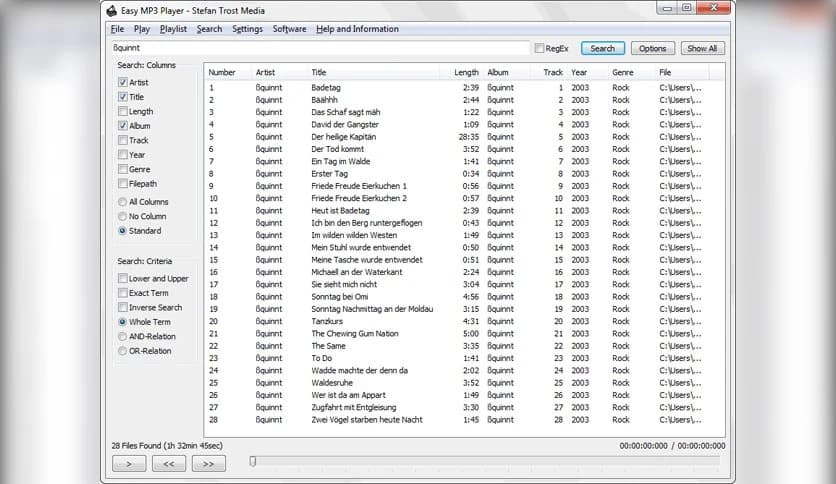
Task: Select the track Der Tod kommt
Action: [x=337, y=149]
